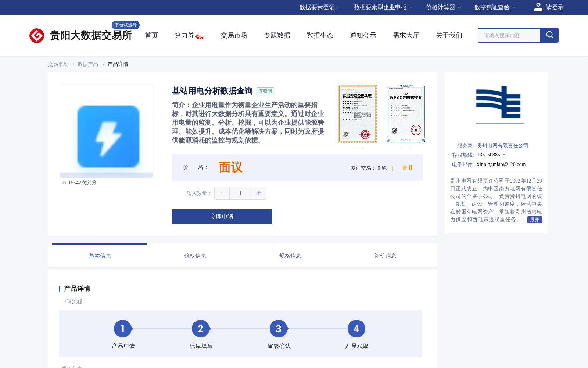The width and height of the screenshot is (588, 368).
Task: Click the HOT flame badge beside 算力券
Action: (x=200, y=36)
